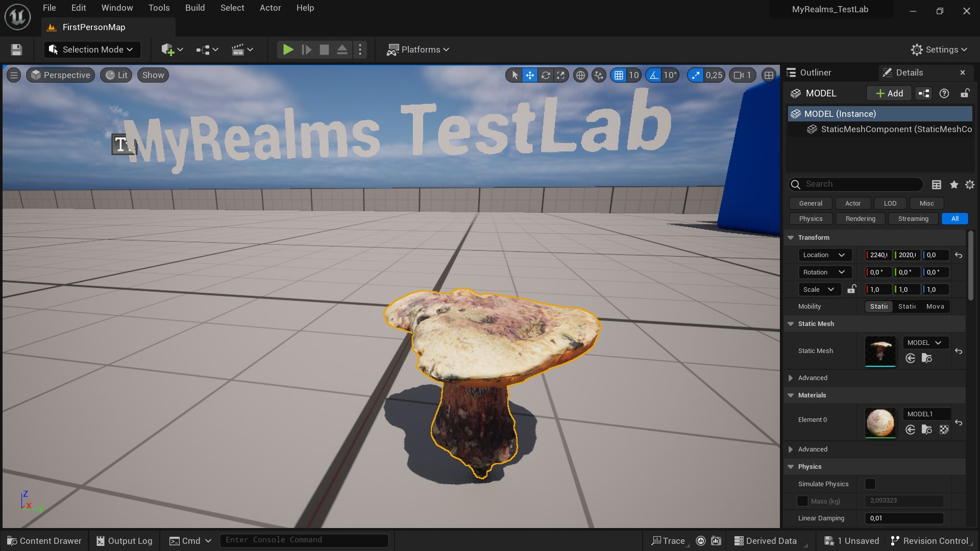The image size is (980, 551).
Task: Filter details by LOD category
Action: (x=890, y=203)
